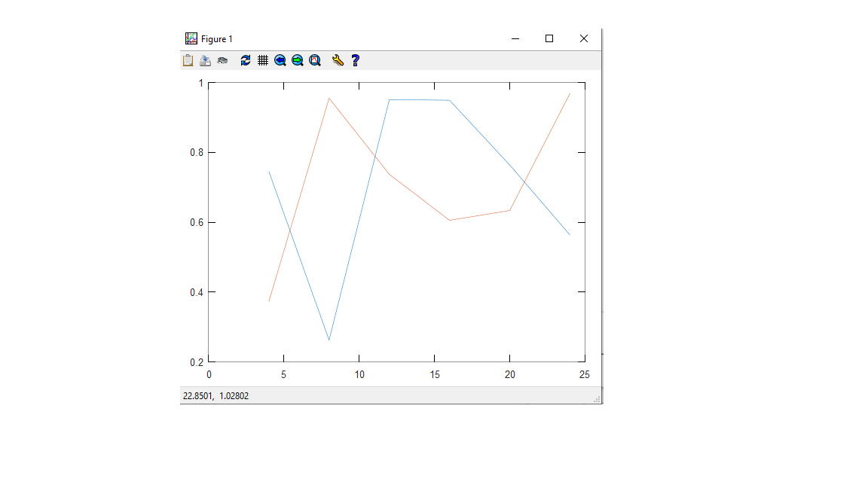
Task: Click the printer icon in toolbar
Action: point(222,60)
